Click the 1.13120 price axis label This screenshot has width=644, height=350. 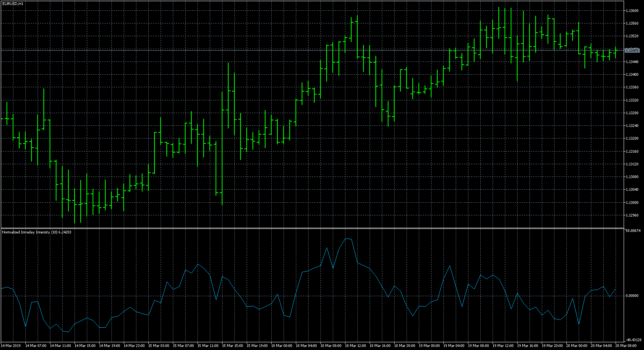[632, 164]
